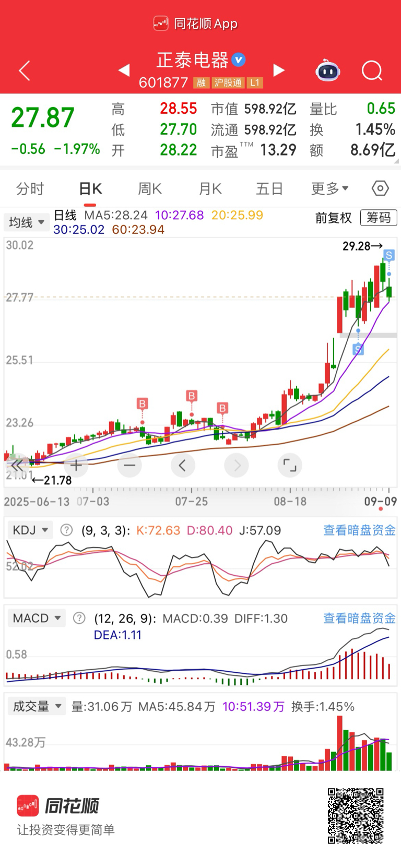Image resolution: width=401 pixels, height=868 pixels.
Task: Tap the blue verified badge beside 正泰电器
Action: (239, 60)
